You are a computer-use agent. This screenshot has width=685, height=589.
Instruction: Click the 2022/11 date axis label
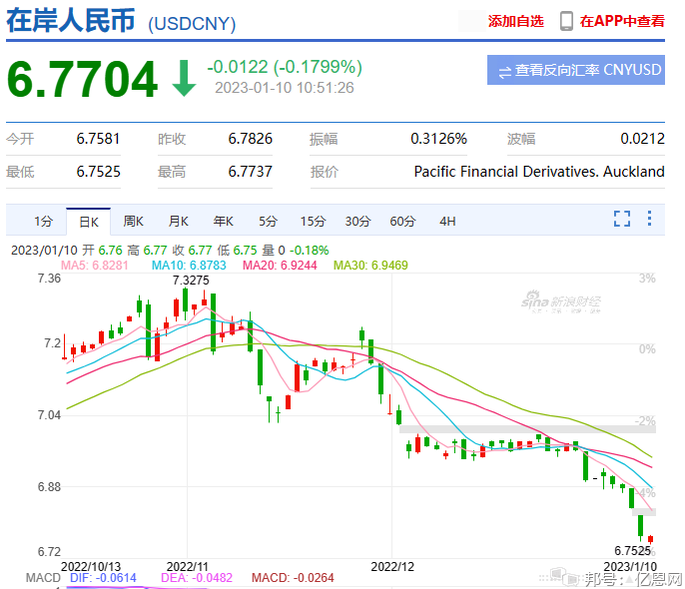[187, 567]
